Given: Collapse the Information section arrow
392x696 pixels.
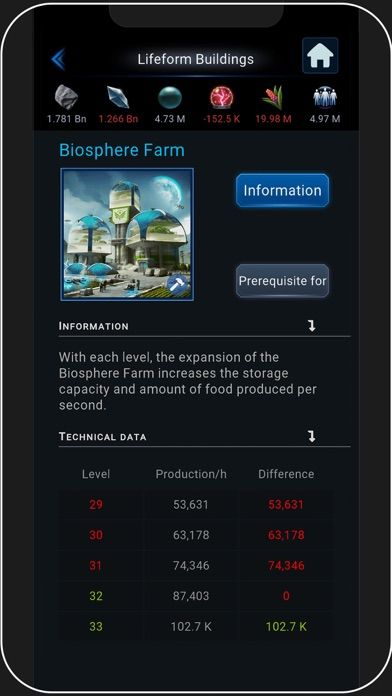Looking at the screenshot, I should point(312,326).
